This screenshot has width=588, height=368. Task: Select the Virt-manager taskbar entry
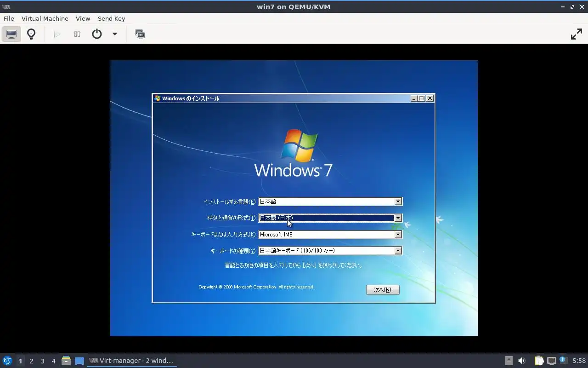pyautogui.click(x=132, y=361)
